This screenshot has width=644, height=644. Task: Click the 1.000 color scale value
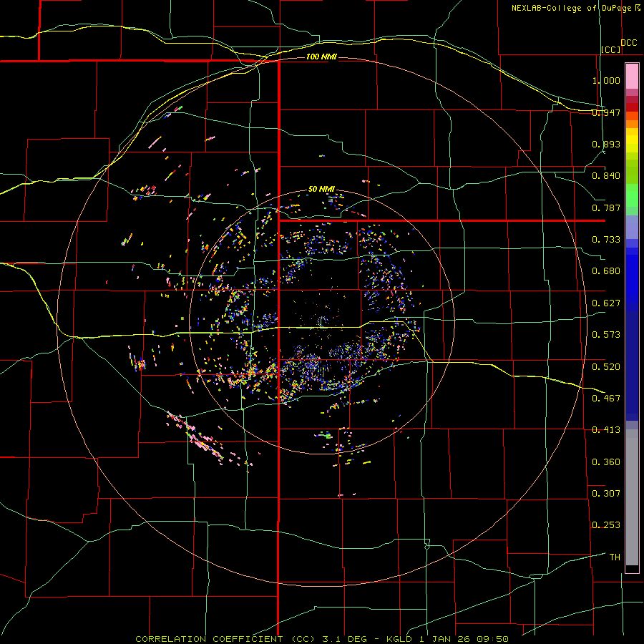click(606, 80)
